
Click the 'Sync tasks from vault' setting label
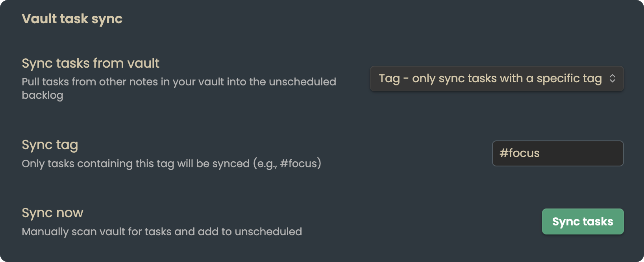[91, 63]
